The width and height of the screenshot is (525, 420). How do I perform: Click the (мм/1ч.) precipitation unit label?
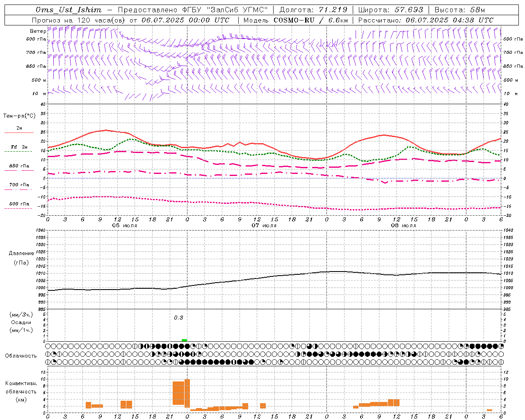coord(21,330)
